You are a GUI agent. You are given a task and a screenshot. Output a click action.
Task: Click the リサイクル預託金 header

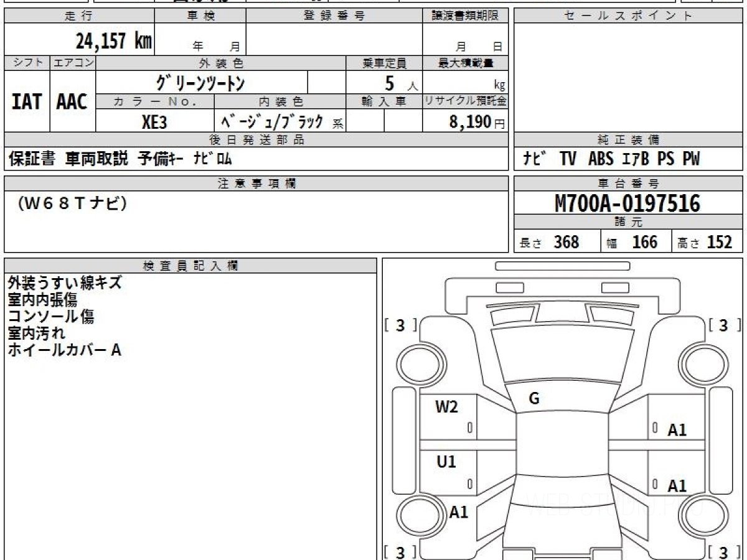pyautogui.click(x=466, y=101)
